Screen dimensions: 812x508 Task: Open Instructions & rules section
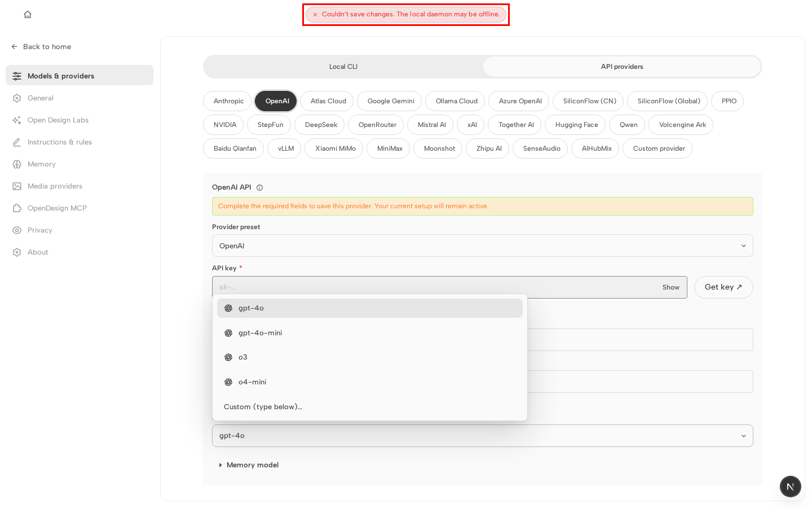(x=80, y=142)
